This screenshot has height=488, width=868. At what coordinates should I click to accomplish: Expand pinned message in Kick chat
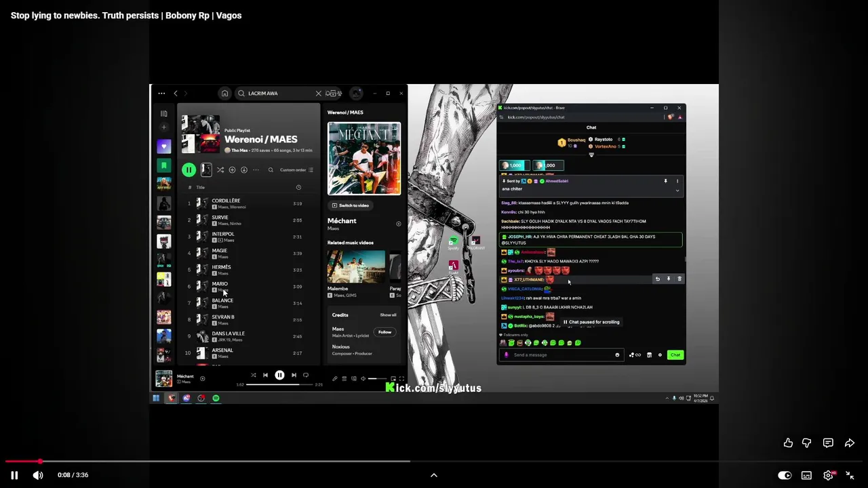click(677, 190)
